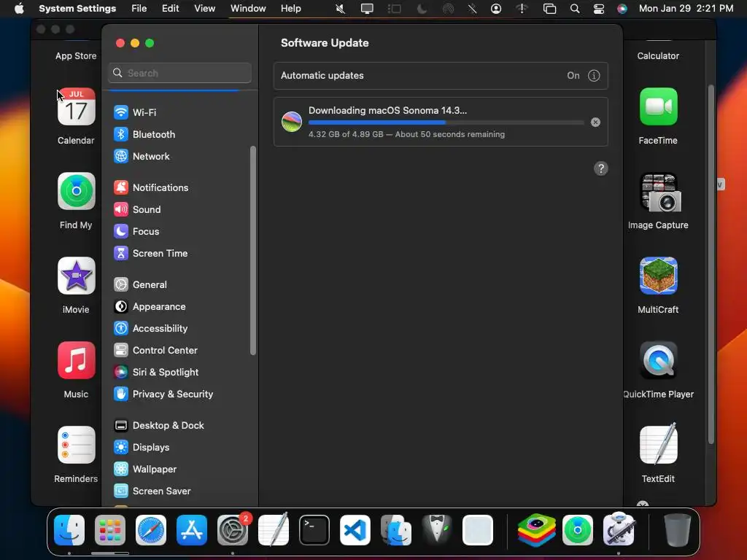Open MultiCraft in background window
This screenshot has width=747, height=560.
point(659,276)
